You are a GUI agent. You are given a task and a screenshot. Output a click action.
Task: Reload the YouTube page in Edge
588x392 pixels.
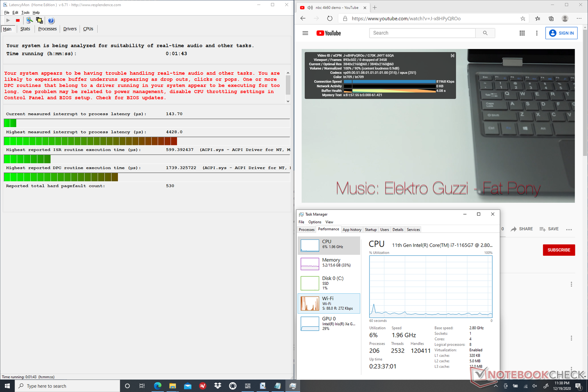[330, 19]
